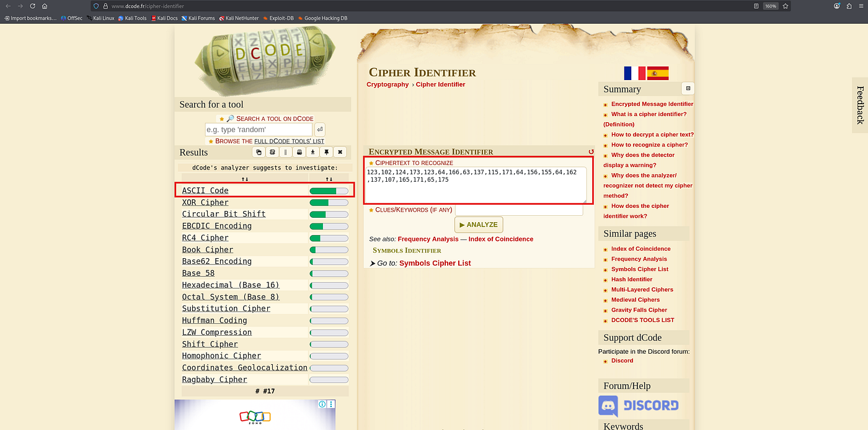The image size is (868, 430).
Task: Open the Octal System (Base 8) result
Action: (231, 297)
